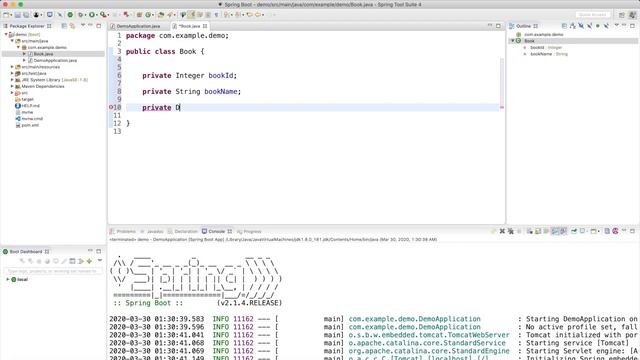Screen dimensions: 640x360
Task: Click the New Java Class icon
Action: (148, 15)
